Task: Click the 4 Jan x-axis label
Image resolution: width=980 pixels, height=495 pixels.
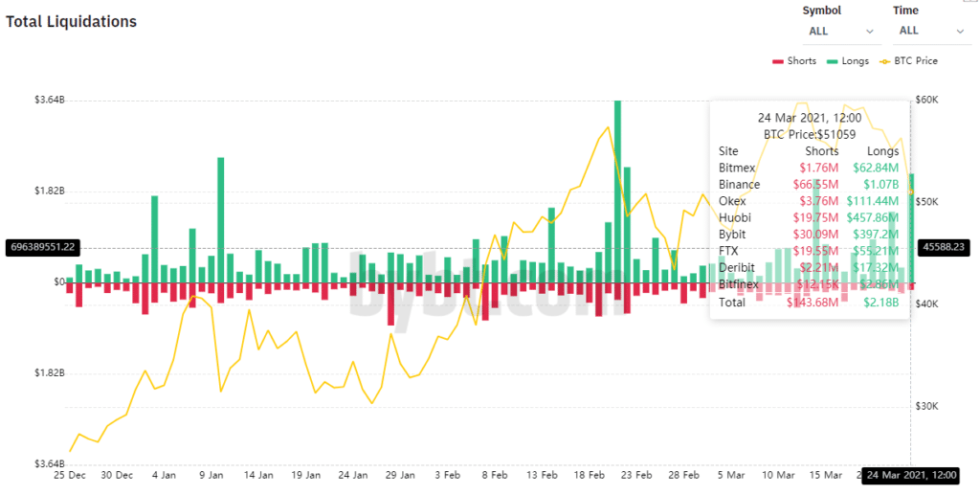Action: pyautogui.click(x=164, y=475)
